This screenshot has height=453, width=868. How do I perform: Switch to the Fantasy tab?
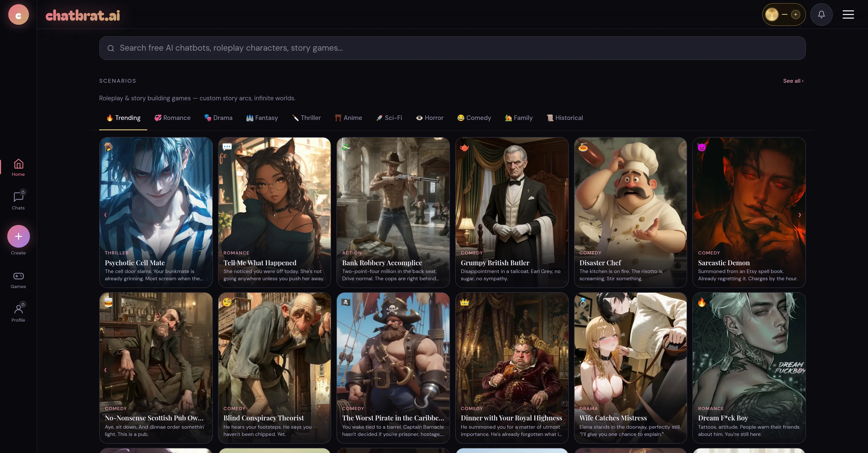click(x=262, y=118)
